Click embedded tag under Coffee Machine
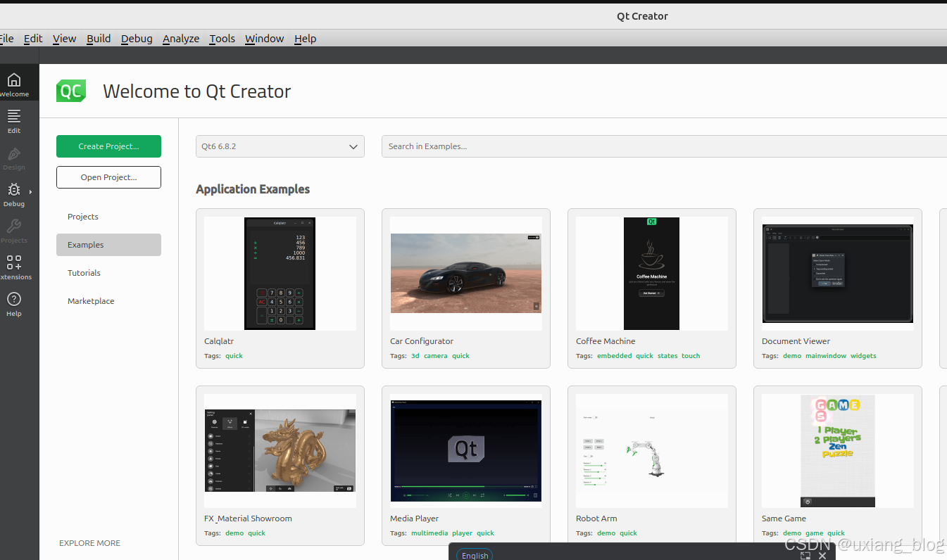This screenshot has width=947, height=560. coord(615,356)
